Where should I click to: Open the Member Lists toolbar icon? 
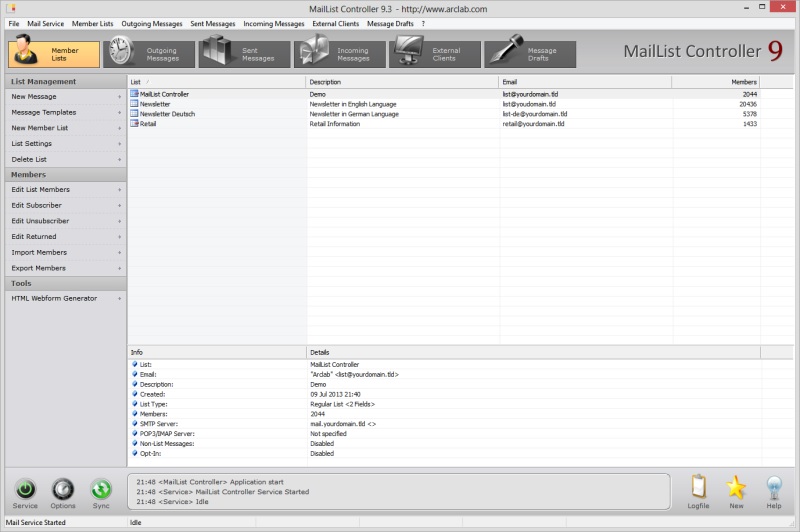[x=26, y=49]
